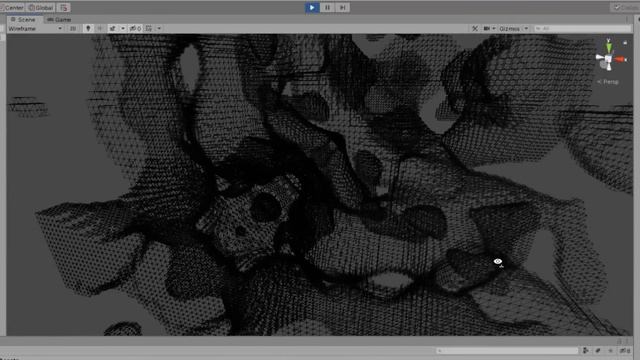
Task: Toggle the scene grid visibility icon
Action: (149, 29)
